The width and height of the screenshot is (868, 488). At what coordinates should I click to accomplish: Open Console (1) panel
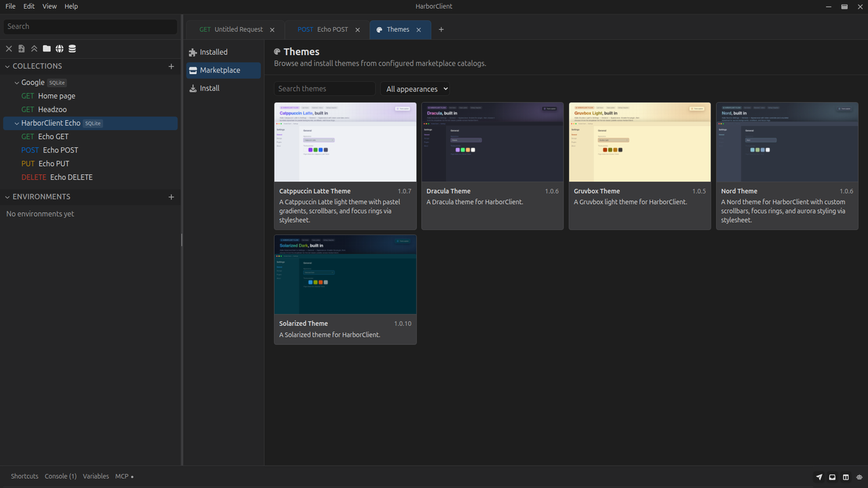pyautogui.click(x=60, y=476)
